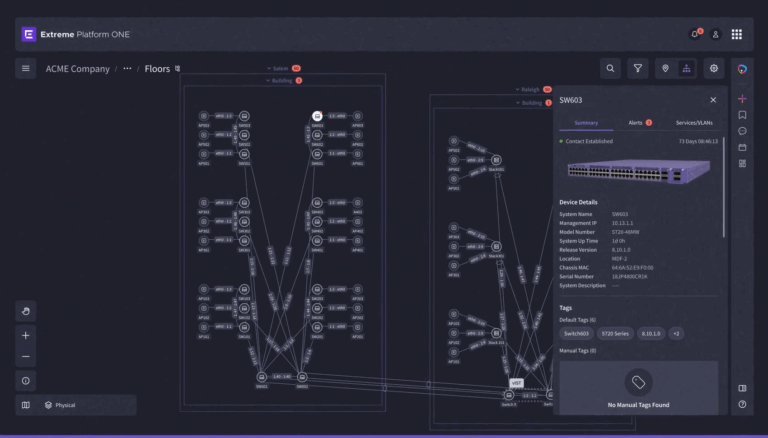The height and width of the screenshot is (438, 768).
Task: Select the AP603 access point node
Action: coord(358,116)
